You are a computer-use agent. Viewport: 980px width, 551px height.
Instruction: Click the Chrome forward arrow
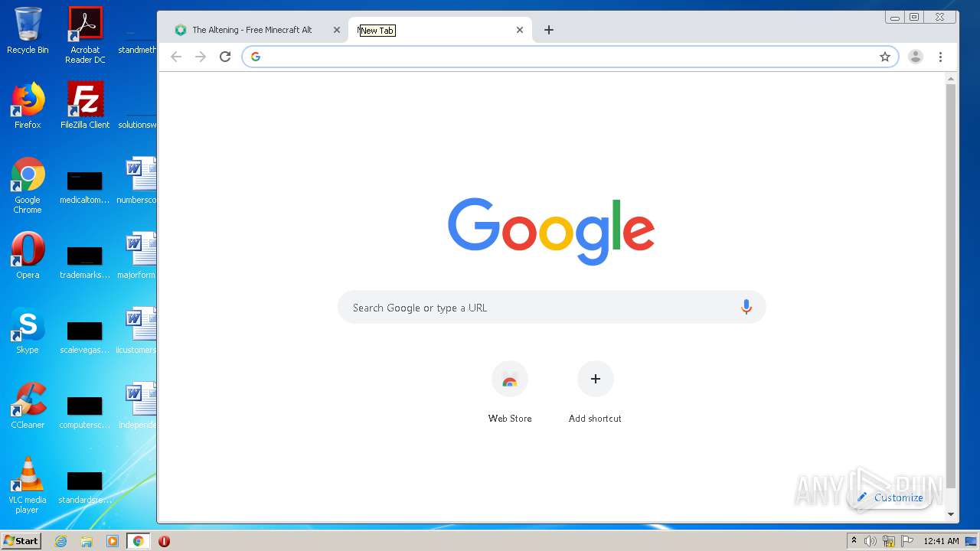pyautogui.click(x=201, y=57)
